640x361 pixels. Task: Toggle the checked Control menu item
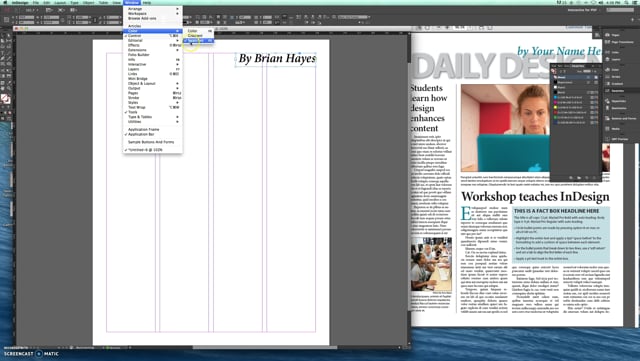pyautogui.click(x=153, y=36)
